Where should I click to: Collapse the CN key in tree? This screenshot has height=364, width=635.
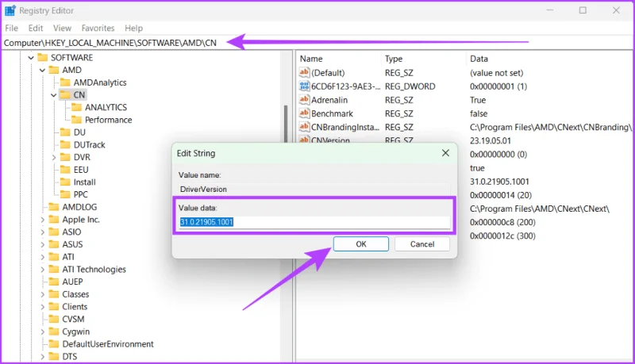[x=53, y=95]
